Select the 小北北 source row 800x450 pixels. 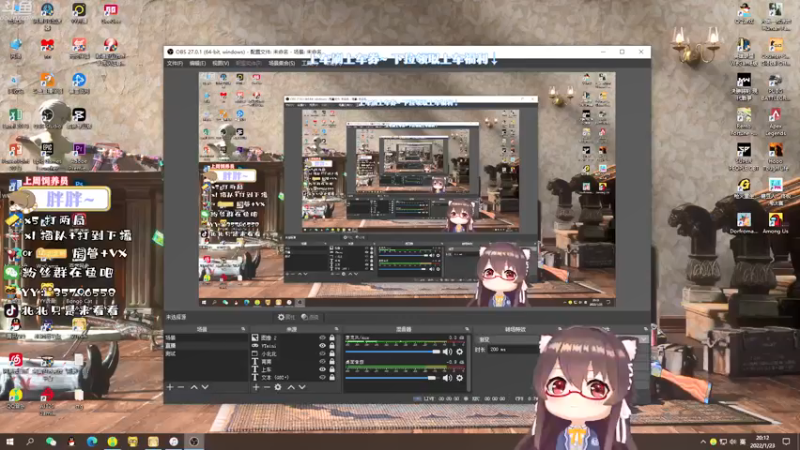[x=293, y=354]
